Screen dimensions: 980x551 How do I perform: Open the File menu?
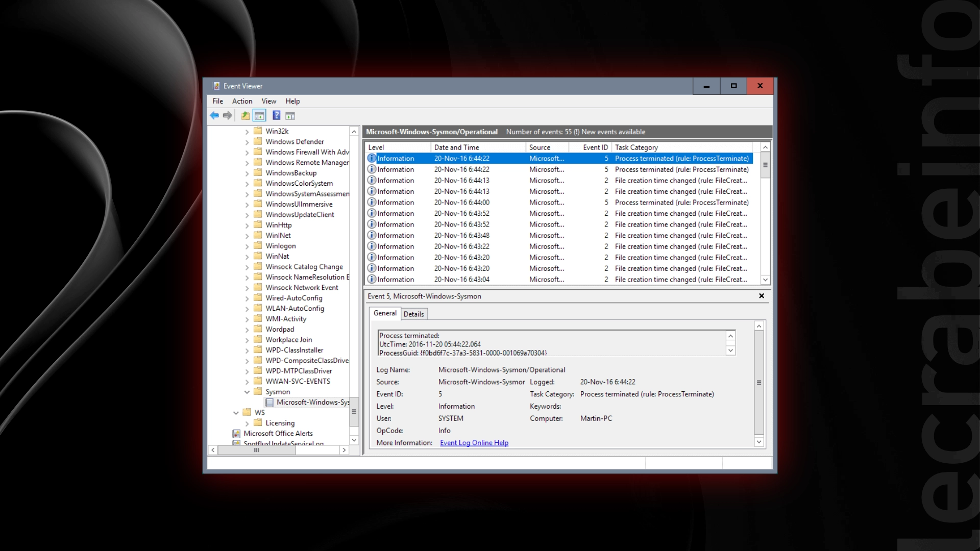[x=217, y=101]
